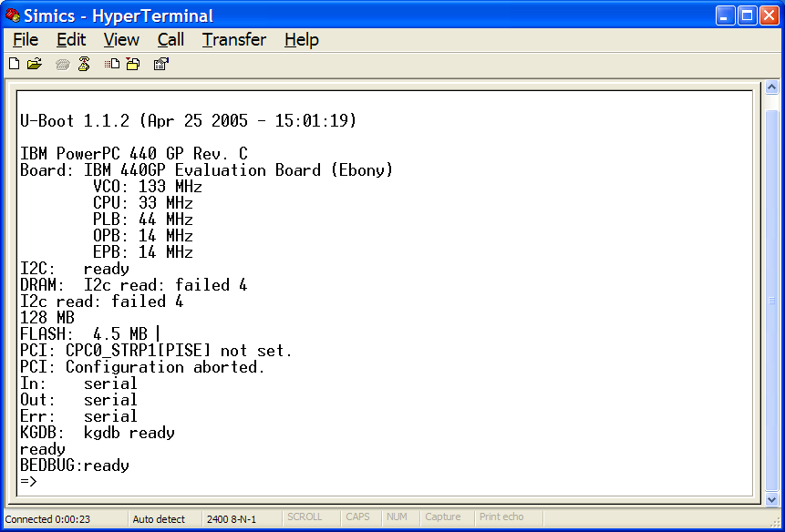Image resolution: width=785 pixels, height=532 pixels.
Task: Open the Call menu
Action: pos(170,39)
